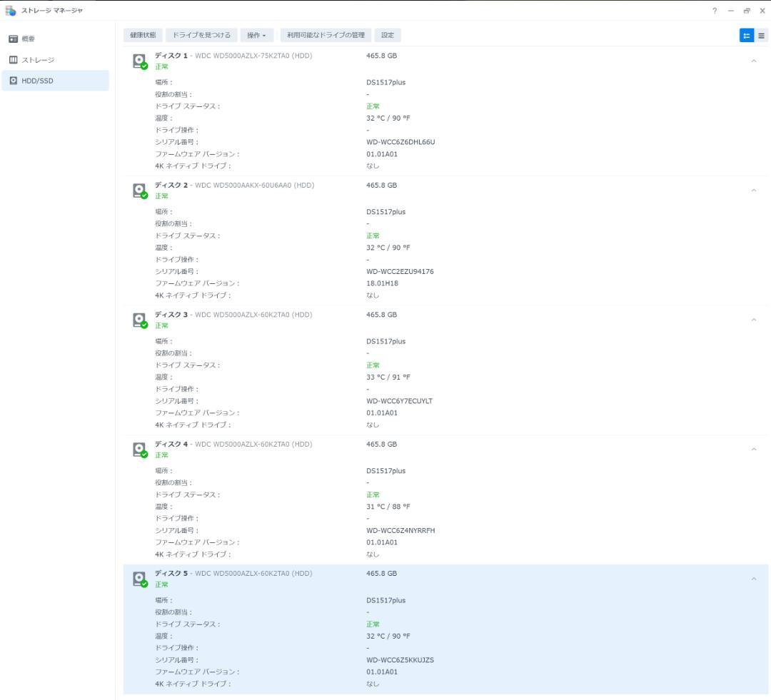Click the Disk 2 drive status icon

[x=140, y=191]
